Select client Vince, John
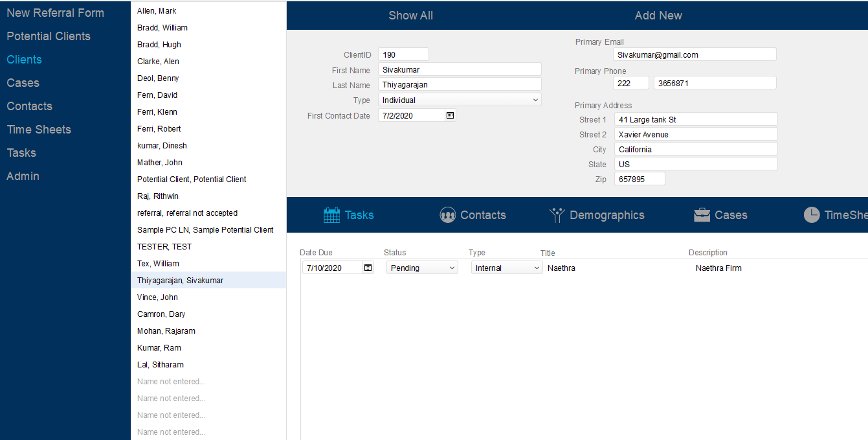This screenshot has width=868, height=440. coord(208,297)
